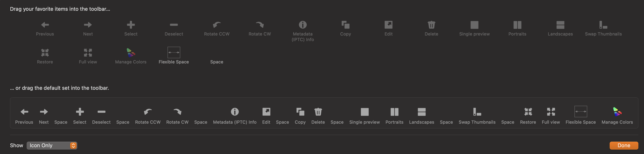
Task: Pick the Delete trash icon in the top palette
Action: point(431,25)
